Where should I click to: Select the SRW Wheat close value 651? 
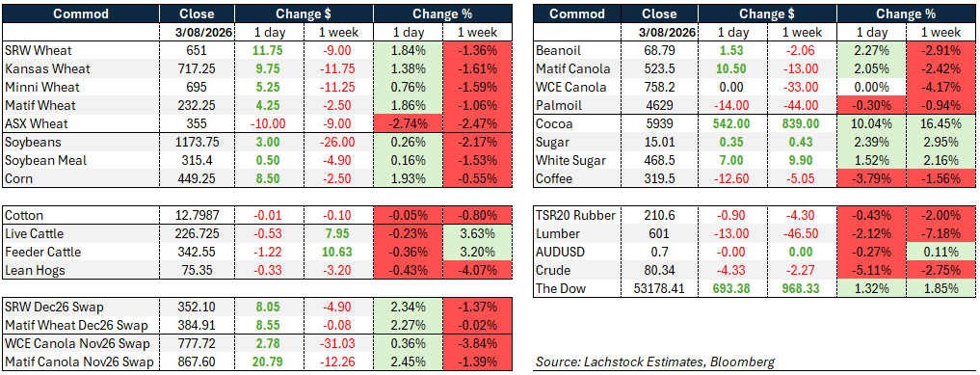pyautogui.click(x=197, y=51)
